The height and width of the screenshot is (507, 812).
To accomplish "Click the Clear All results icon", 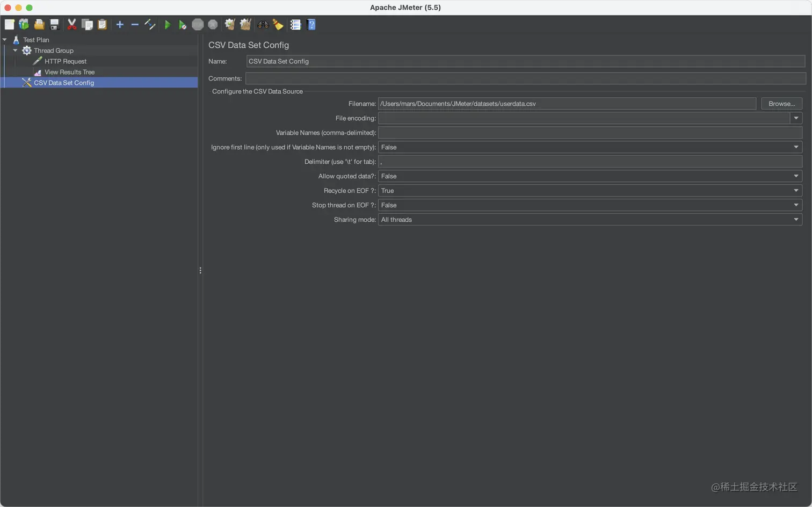I will click(245, 24).
